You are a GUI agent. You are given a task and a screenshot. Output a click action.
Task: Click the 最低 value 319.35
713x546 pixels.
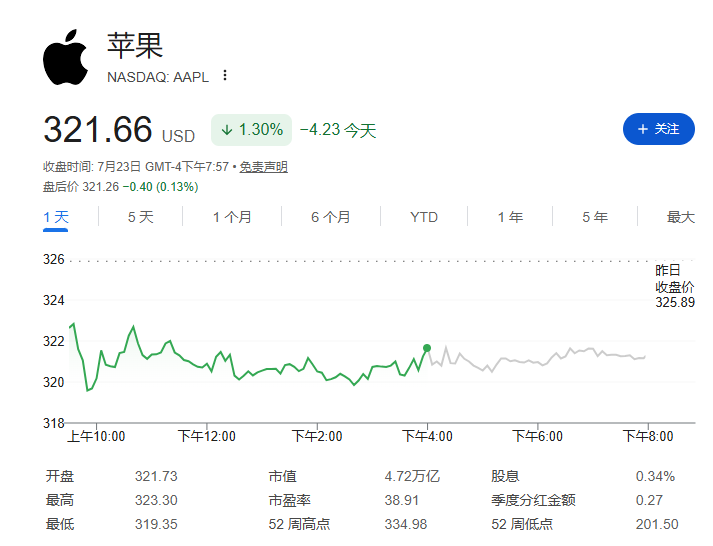point(156,524)
